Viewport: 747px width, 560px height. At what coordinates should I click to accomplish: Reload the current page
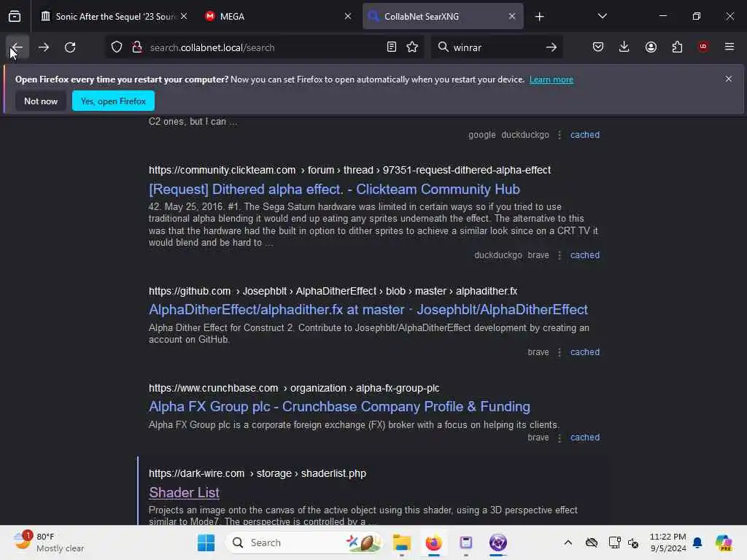(70, 47)
